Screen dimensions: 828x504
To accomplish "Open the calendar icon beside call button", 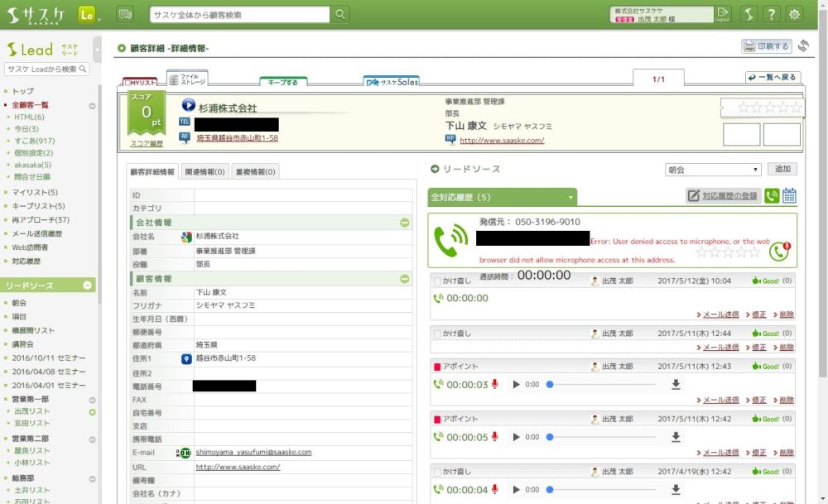I will (789, 196).
